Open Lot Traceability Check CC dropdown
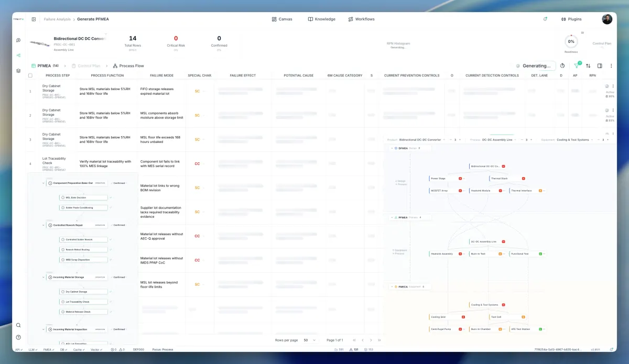Viewport: 629px width, 364px height. (x=200, y=163)
